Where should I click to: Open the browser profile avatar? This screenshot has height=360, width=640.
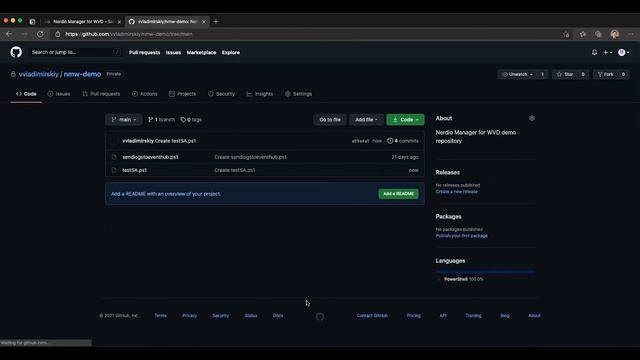click(615, 34)
